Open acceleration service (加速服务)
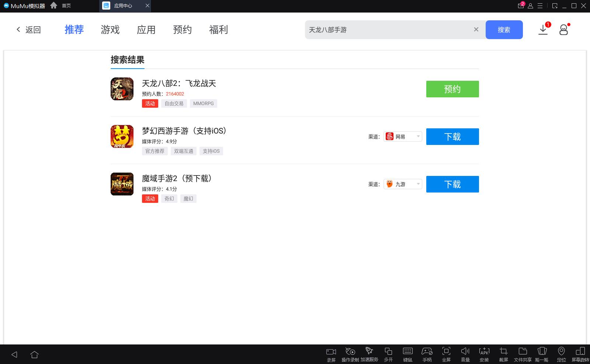 pyautogui.click(x=369, y=355)
